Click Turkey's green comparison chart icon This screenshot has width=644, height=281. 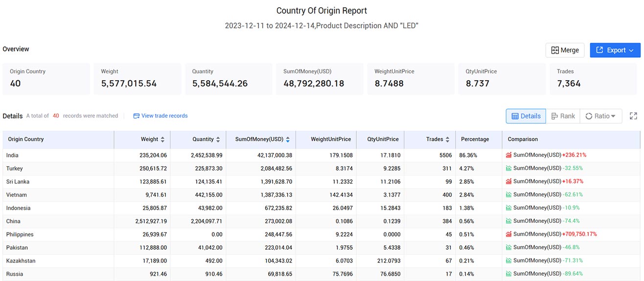click(x=509, y=168)
